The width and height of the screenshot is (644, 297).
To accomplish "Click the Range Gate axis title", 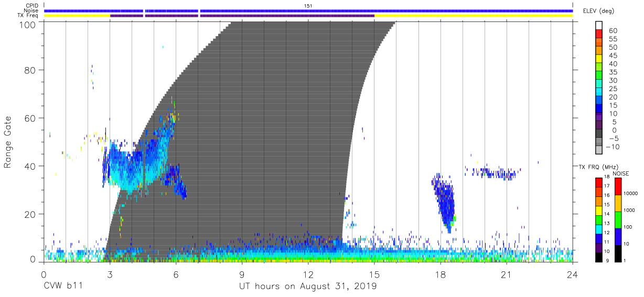I will click(x=8, y=142).
